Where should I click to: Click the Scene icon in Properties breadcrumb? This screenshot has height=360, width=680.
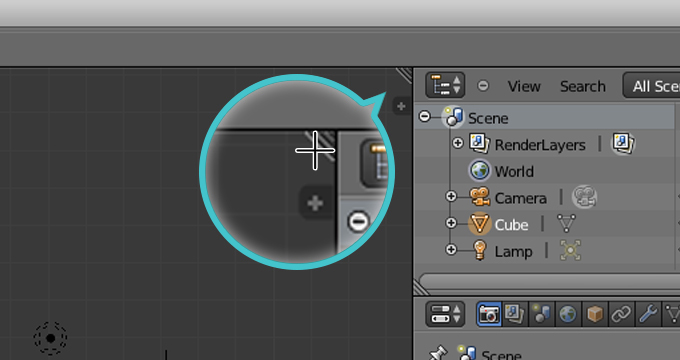click(467, 353)
